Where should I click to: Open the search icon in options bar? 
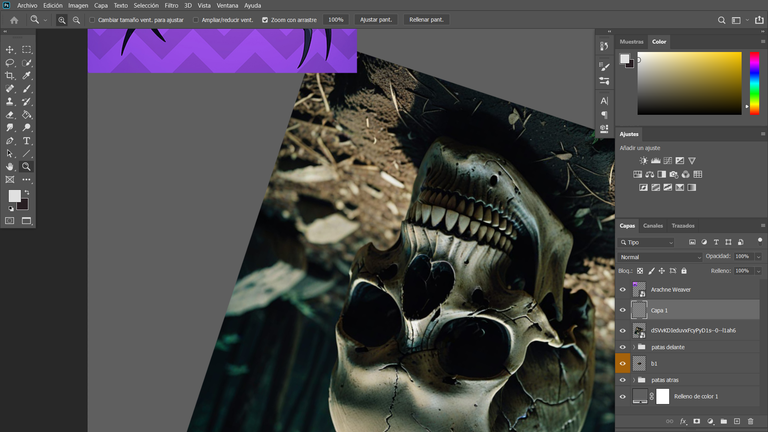point(721,20)
